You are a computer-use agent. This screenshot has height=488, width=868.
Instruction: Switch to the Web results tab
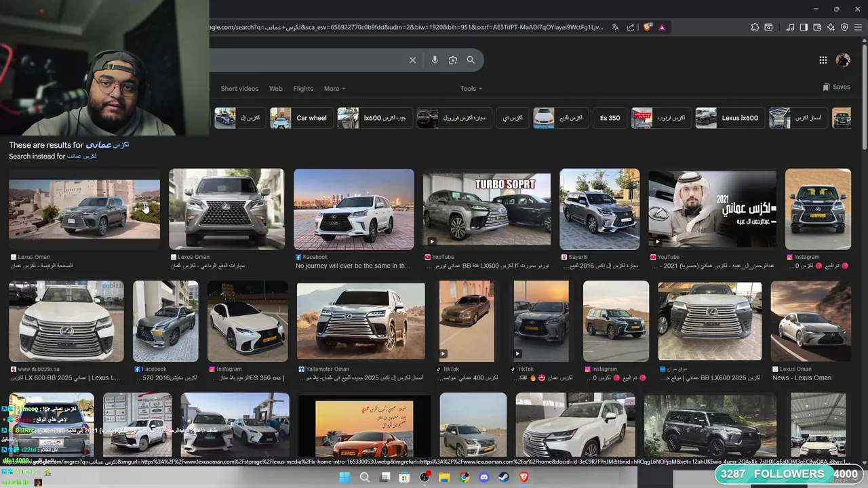coord(275,89)
